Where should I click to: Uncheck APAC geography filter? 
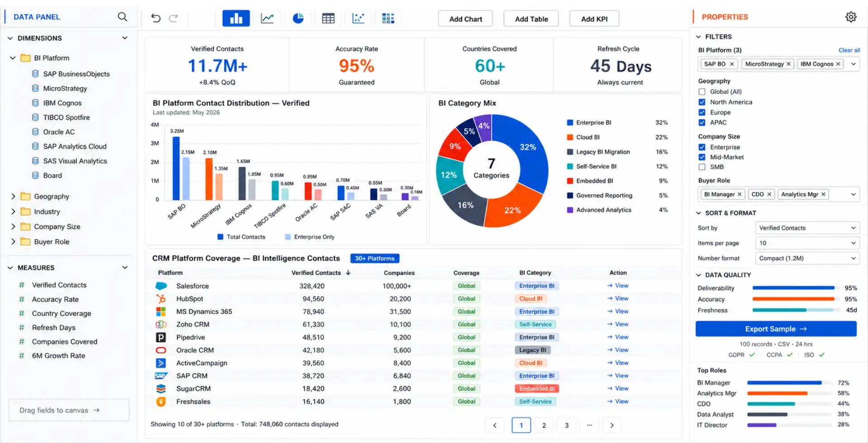pyautogui.click(x=702, y=123)
